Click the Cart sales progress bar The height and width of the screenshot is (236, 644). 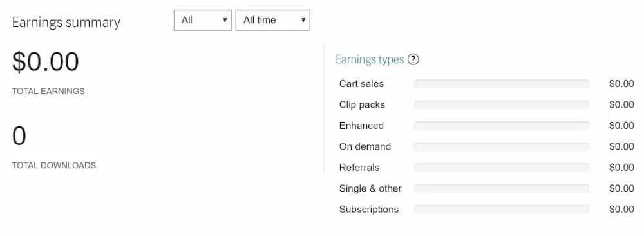pos(502,84)
